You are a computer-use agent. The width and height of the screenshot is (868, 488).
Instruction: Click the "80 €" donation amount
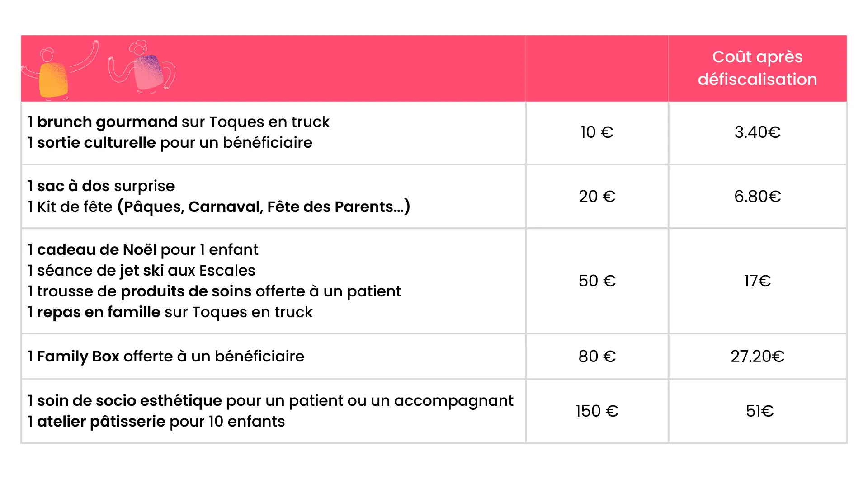click(597, 357)
